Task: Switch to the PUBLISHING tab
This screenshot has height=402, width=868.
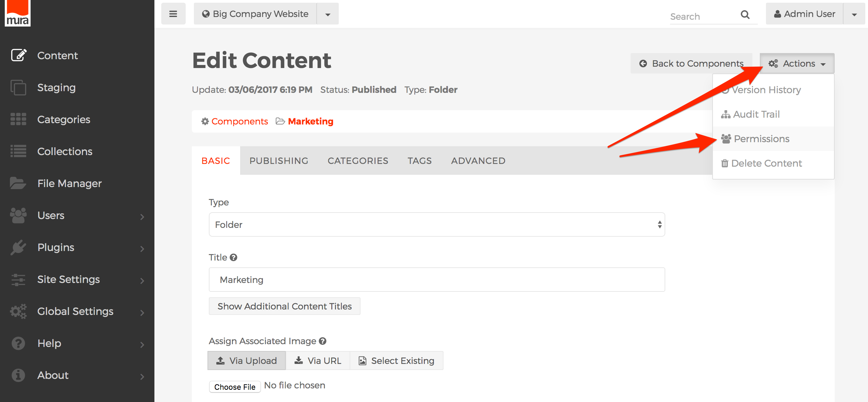Action: (x=279, y=161)
